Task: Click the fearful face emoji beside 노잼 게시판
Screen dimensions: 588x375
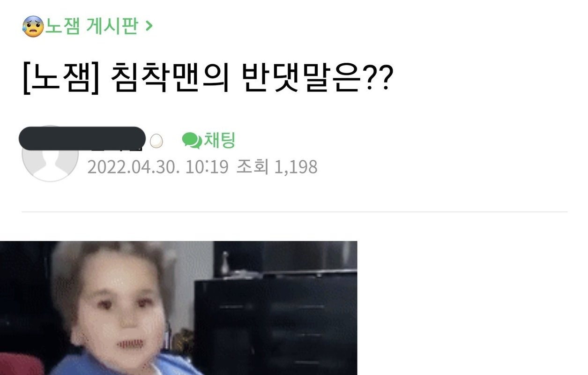Action: click(33, 26)
